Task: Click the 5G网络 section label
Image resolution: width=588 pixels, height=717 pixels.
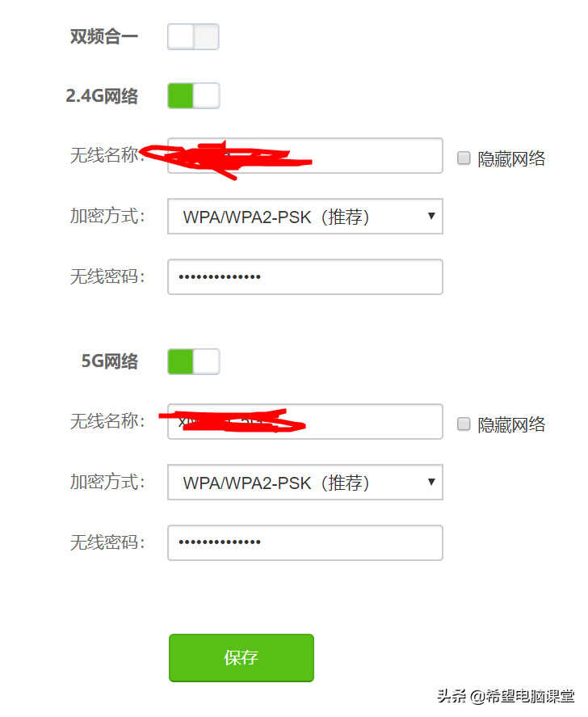Action: [x=110, y=361]
